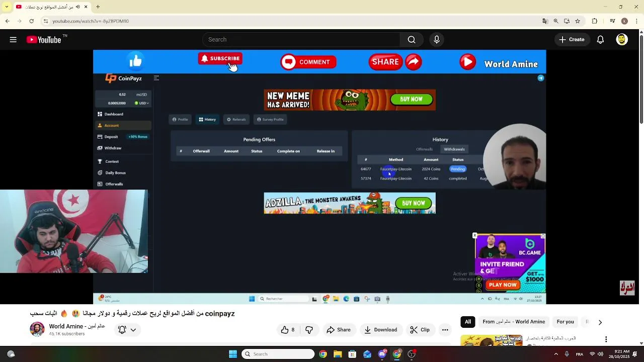Click the address bar URL
644x362 pixels.
(x=91, y=21)
